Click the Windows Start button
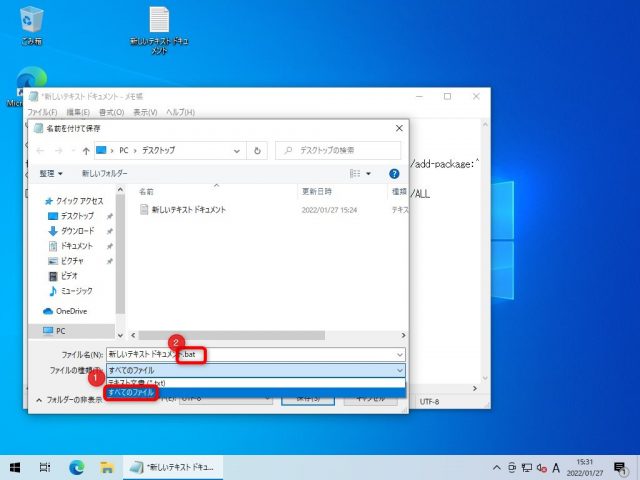Screen dimensions: 640x480 pyautogui.click(x=15, y=467)
